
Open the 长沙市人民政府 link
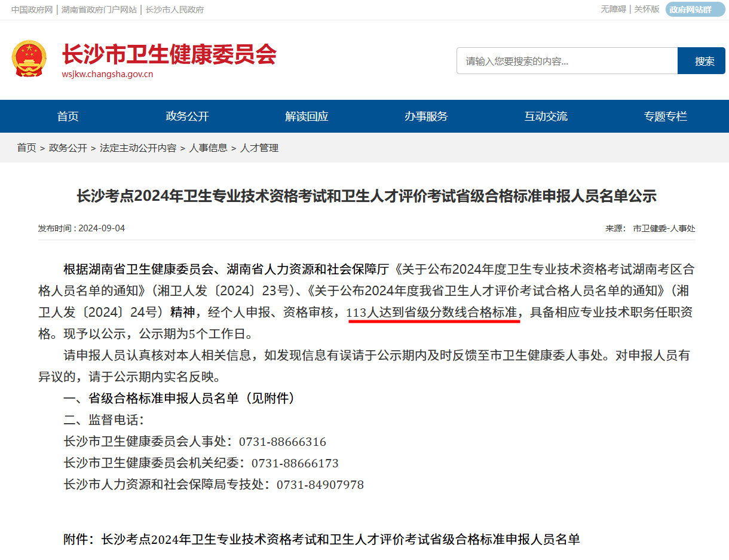174,10
